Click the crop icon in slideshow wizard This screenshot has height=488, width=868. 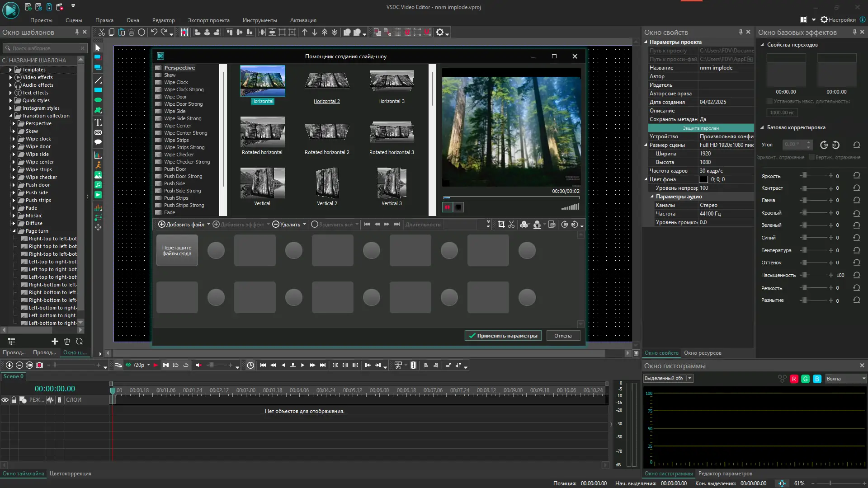pos(501,225)
